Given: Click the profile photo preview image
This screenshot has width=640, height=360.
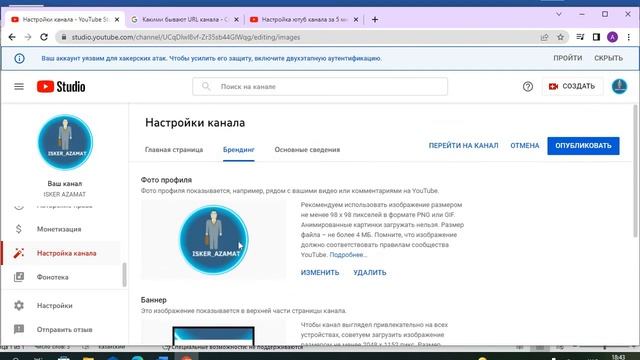Looking at the screenshot, I should click(213, 240).
